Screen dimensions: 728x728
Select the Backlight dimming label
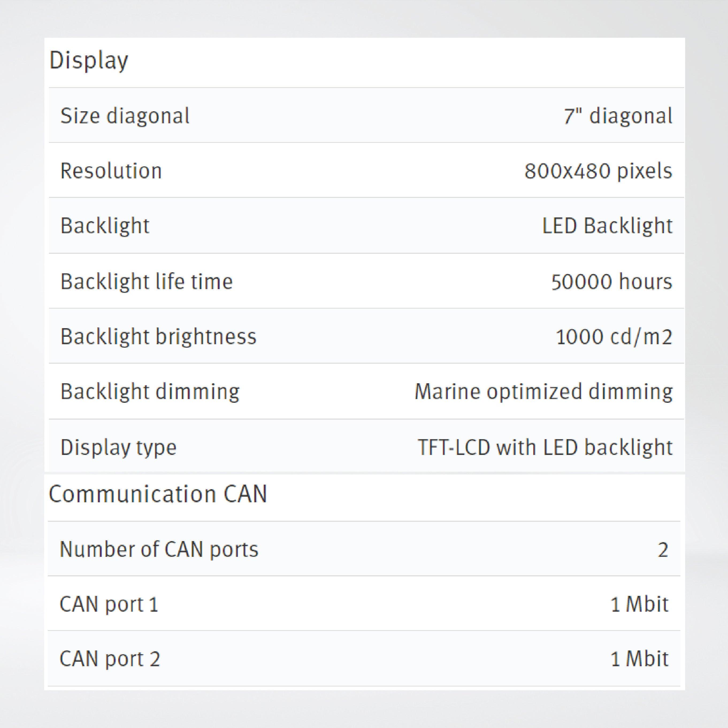[x=150, y=391]
